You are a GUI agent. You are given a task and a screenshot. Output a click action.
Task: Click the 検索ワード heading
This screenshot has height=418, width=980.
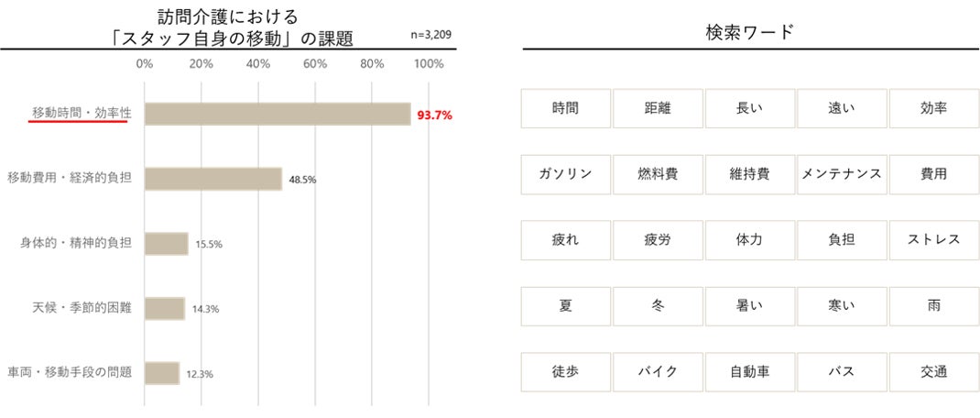click(x=749, y=32)
